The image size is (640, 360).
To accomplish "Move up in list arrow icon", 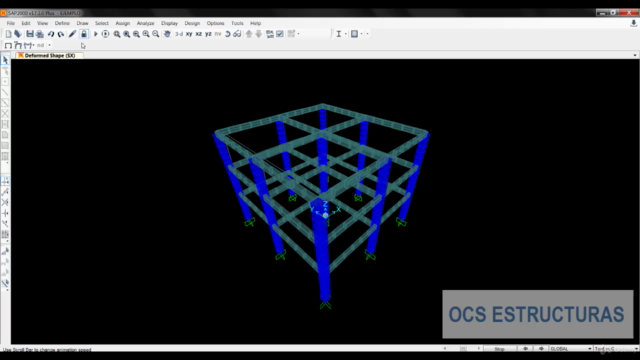I will click(x=249, y=34).
